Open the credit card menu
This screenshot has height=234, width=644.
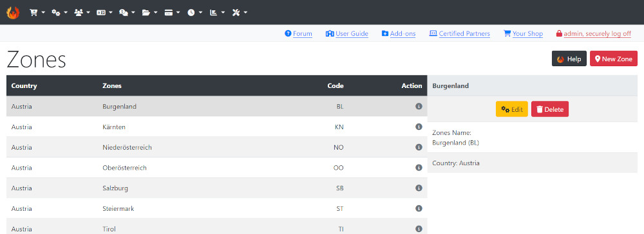172,13
